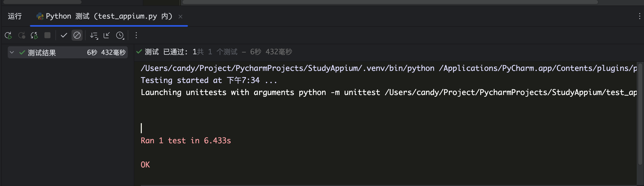
Task: Toggle auto-test rerun icon
Action: coord(34,35)
